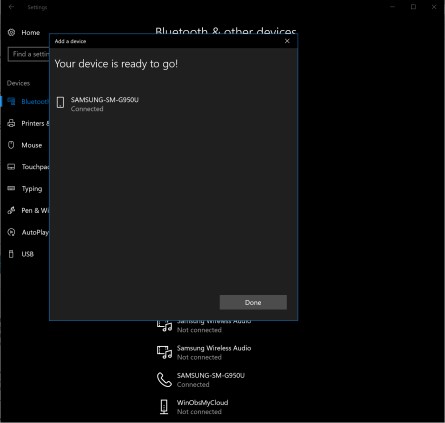
Task: Open the Printers & scanners section
Action: tap(28, 123)
